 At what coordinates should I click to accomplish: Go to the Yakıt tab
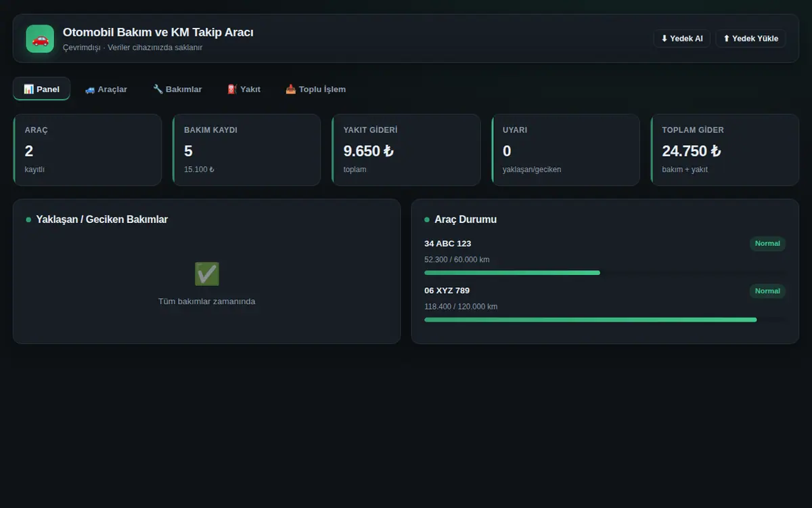pos(244,89)
